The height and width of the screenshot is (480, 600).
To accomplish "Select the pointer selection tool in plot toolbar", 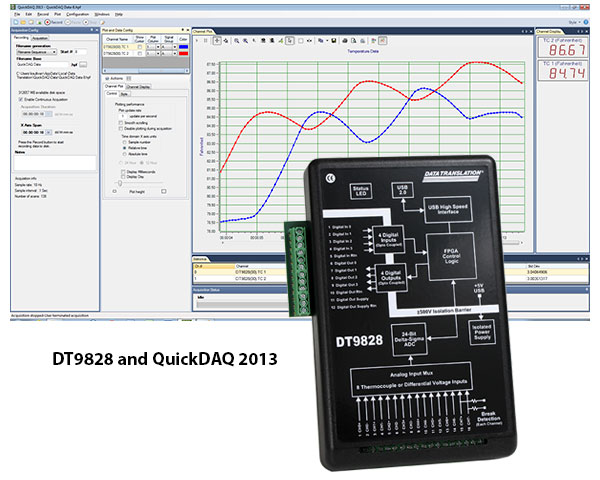I will click(x=290, y=41).
